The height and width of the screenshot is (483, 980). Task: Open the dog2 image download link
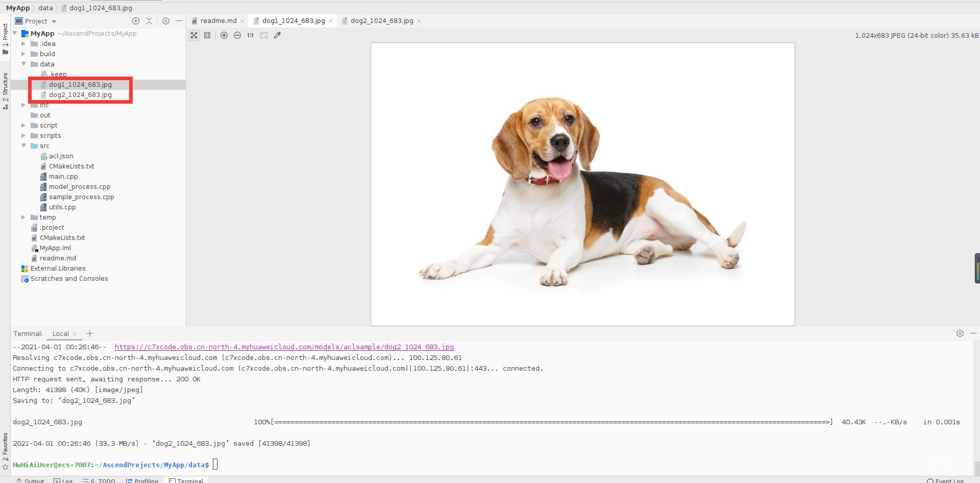point(284,347)
